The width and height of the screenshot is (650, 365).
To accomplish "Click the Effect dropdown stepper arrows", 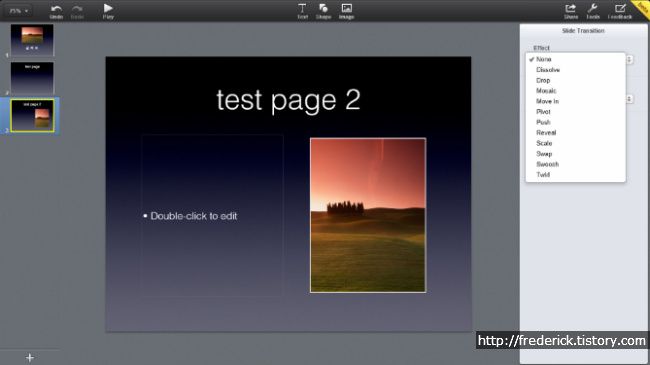I will (x=629, y=59).
